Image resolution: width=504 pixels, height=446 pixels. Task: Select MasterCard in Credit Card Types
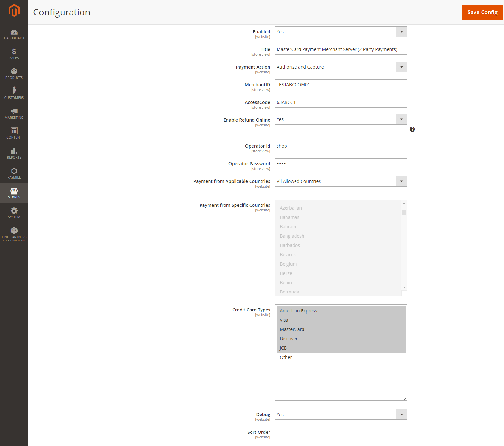(341, 329)
